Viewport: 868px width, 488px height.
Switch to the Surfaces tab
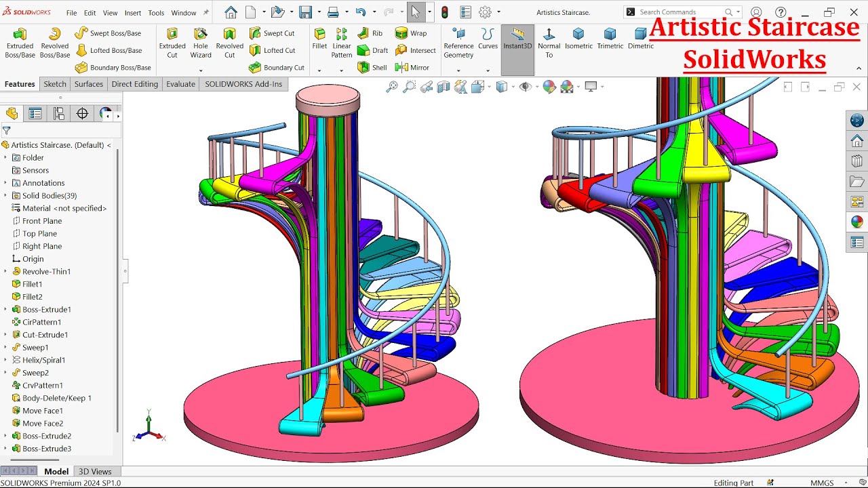(89, 84)
